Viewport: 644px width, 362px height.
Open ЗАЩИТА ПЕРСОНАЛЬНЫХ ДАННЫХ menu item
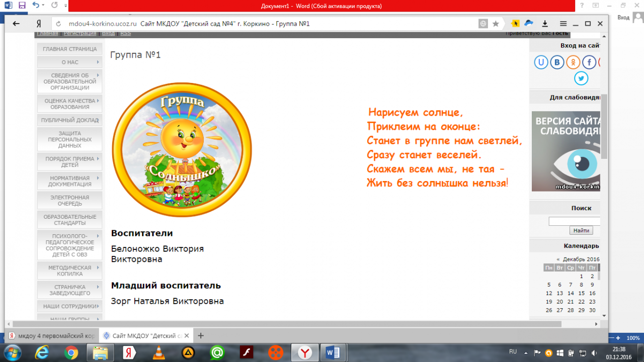tap(69, 139)
